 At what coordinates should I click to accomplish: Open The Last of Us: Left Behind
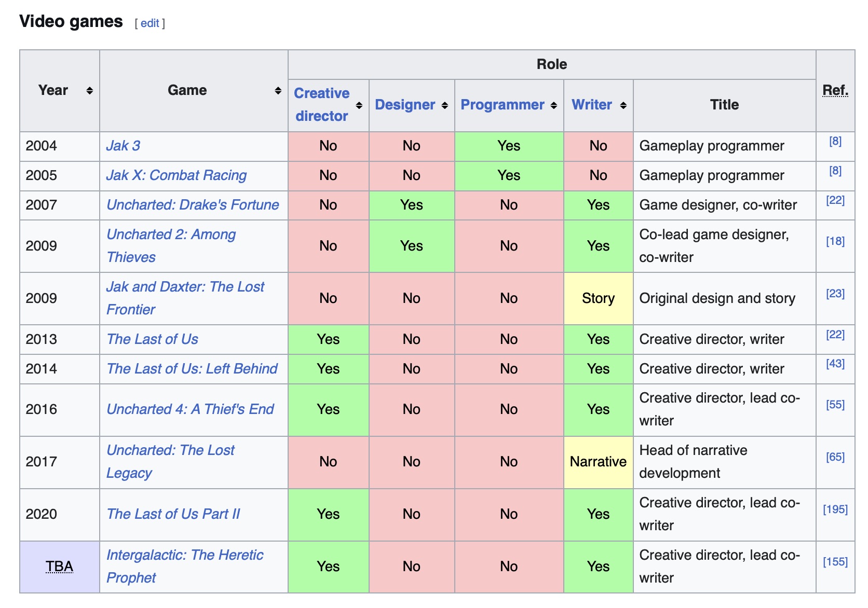point(192,369)
